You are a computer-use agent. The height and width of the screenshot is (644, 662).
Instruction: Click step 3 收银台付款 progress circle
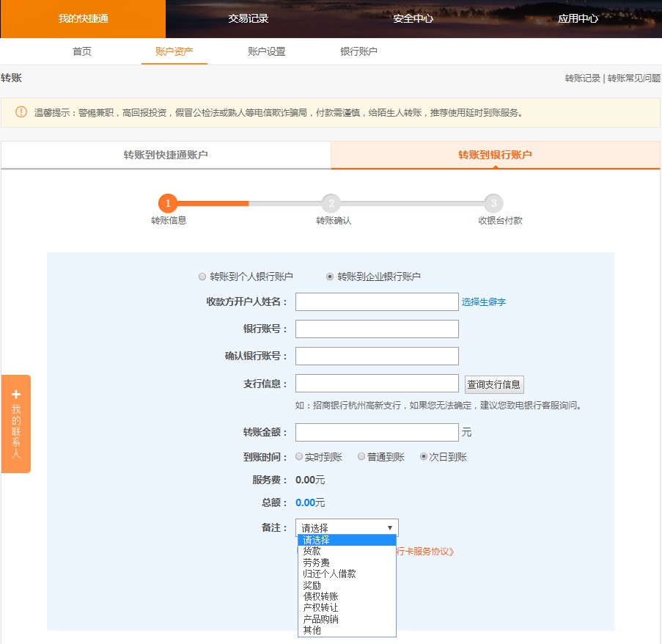[x=493, y=203]
